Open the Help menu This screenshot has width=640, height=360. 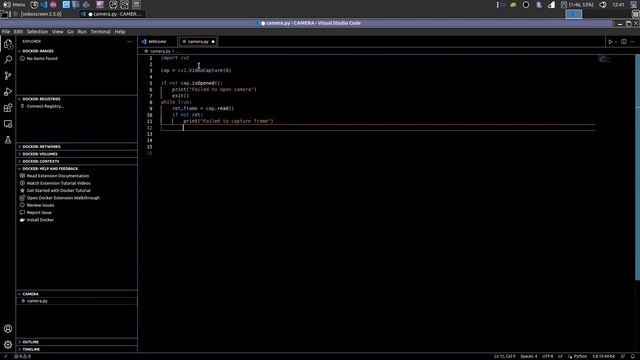pos(120,31)
